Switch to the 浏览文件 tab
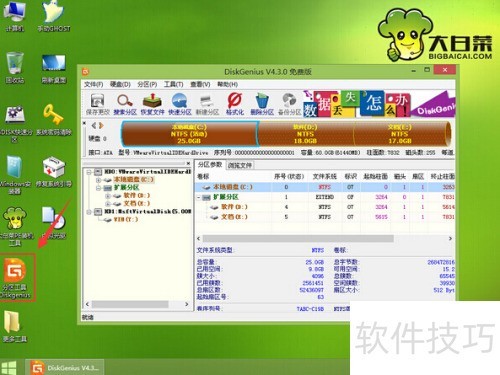500x375 pixels. pyautogui.click(x=240, y=165)
